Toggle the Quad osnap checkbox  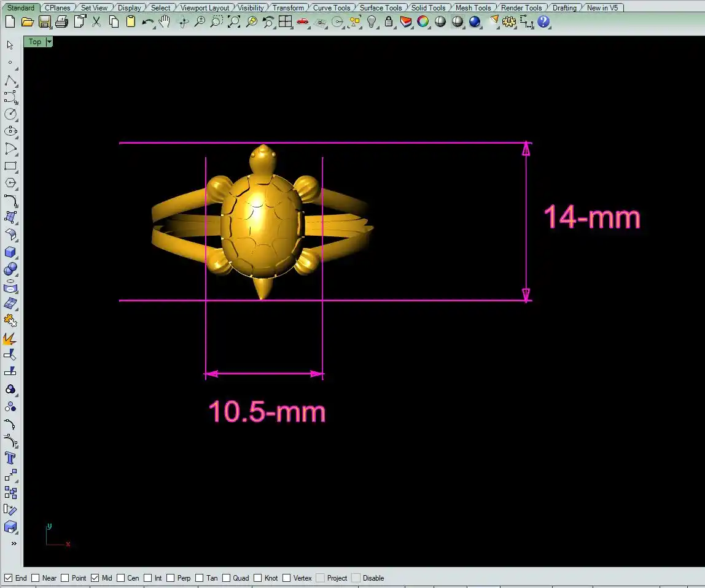coord(227,578)
